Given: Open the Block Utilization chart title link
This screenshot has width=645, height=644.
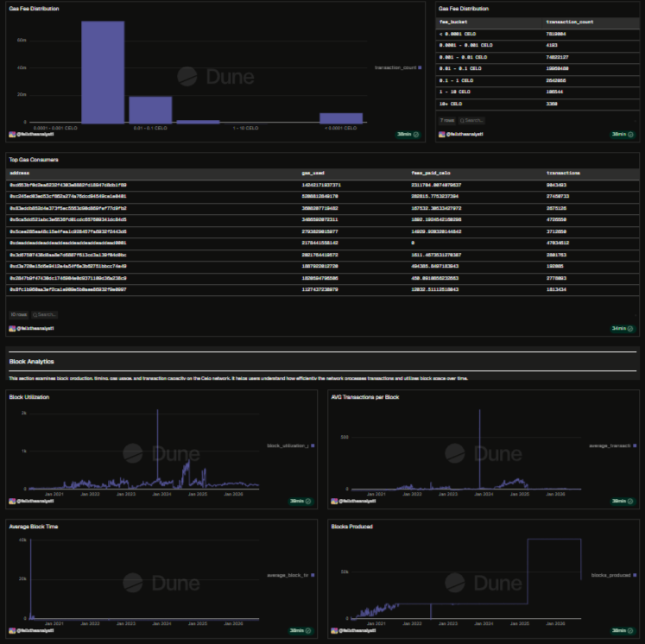Looking at the screenshot, I should pos(29,397).
